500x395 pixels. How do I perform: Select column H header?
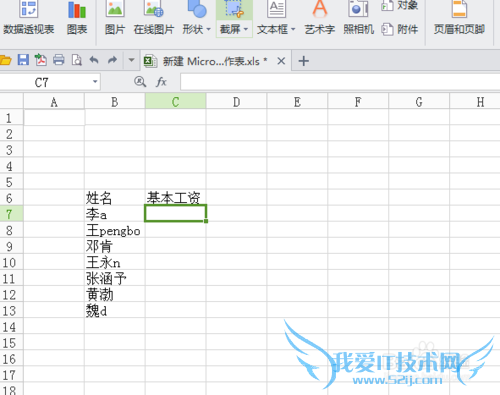[475, 101]
